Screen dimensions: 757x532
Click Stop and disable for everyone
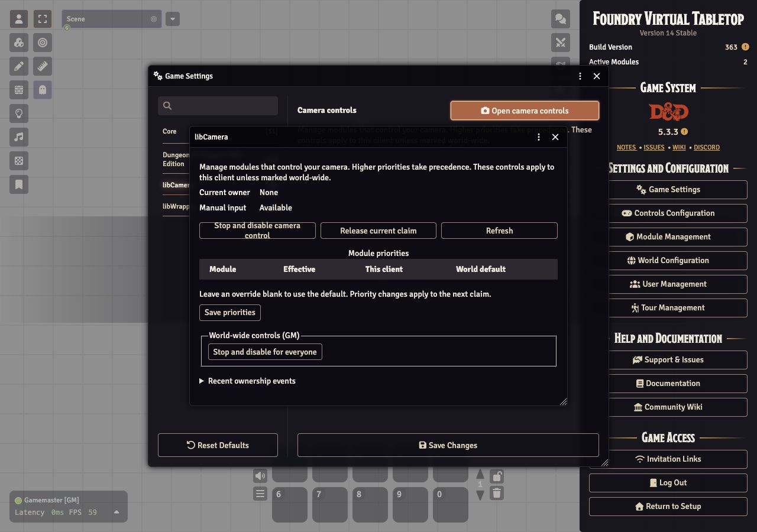[x=265, y=352]
